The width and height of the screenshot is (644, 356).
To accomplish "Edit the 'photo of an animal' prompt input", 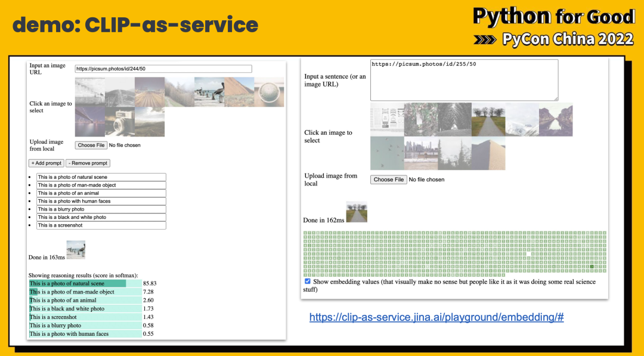I will click(x=101, y=193).
